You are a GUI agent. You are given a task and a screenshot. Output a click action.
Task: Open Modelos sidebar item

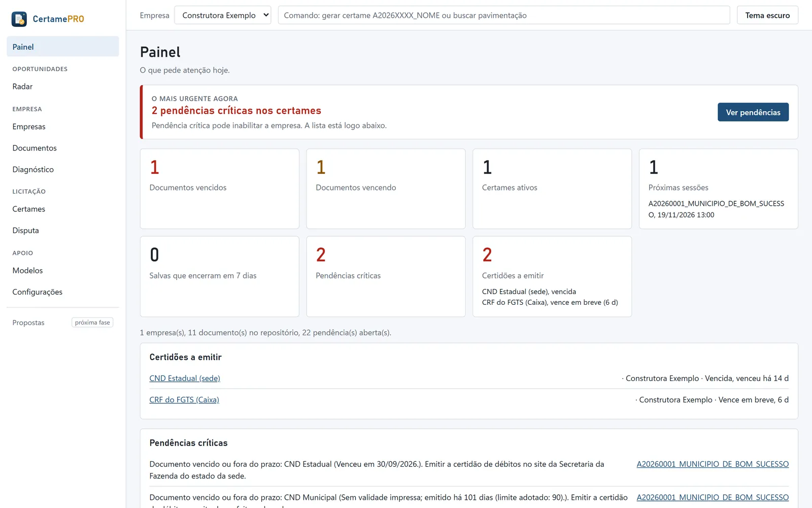click(x=63, y=270)
